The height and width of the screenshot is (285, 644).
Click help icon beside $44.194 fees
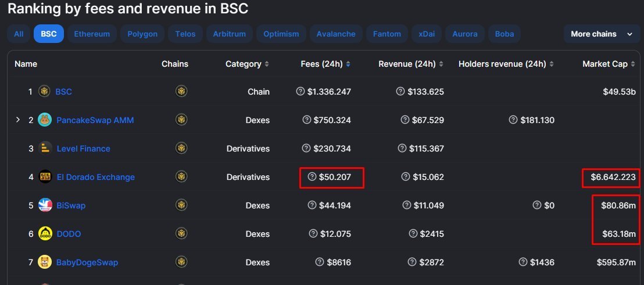[x=312, y=205]
